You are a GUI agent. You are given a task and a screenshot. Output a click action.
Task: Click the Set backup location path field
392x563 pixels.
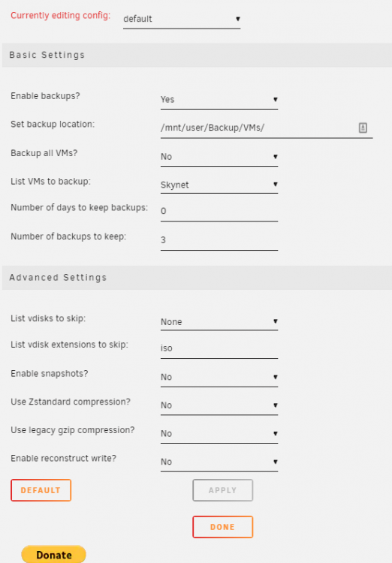(x=267, y=128)
